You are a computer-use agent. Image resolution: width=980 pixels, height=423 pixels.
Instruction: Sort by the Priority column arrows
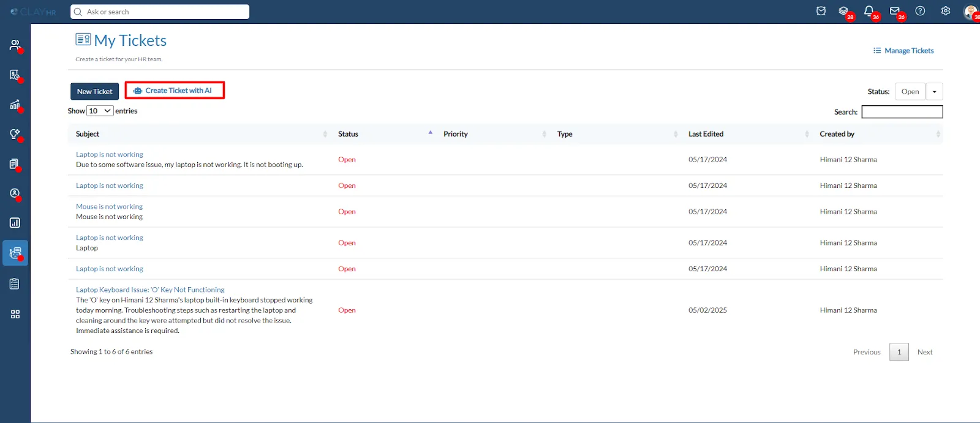[545, 134]
